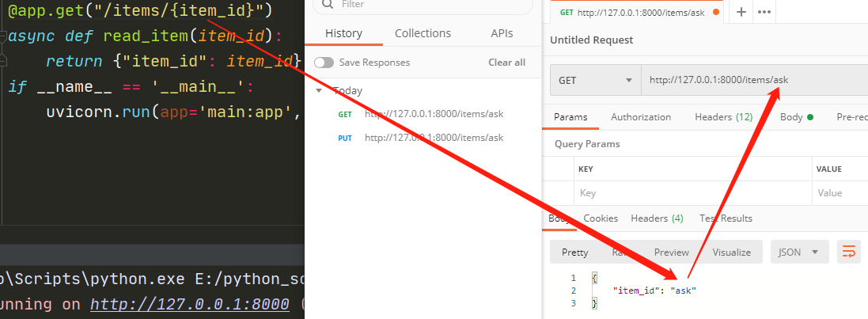Open the APIs sidebar tab
This screenshot has height=319, width=868.
pos(501,33)
